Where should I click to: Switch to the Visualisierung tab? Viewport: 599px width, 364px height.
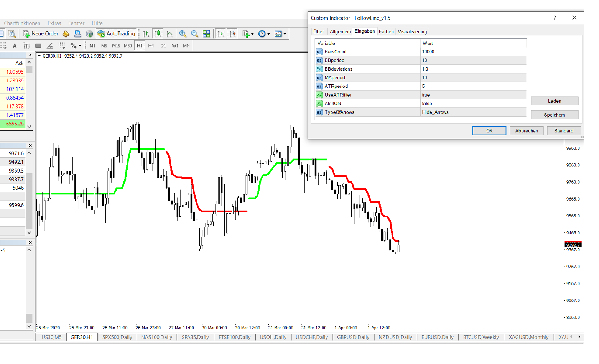pyautogui.click(x=412, y=32)
